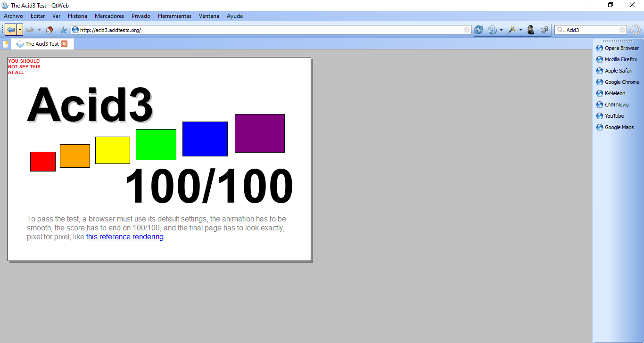Image resolution: width=644 pixels, height=343 pixels.
Task: Open the Ver menu
Action: click(56, 16)
